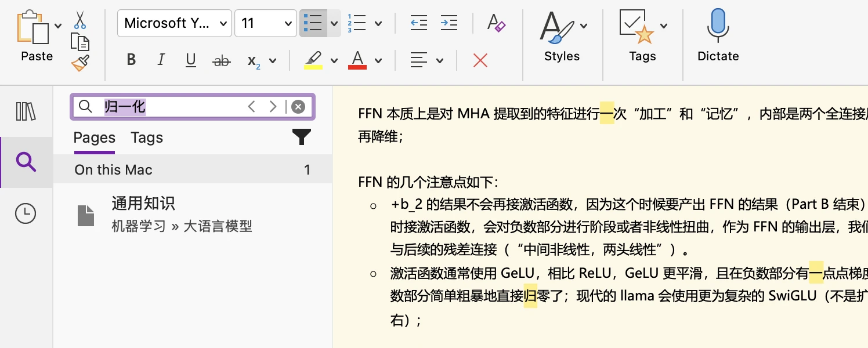Toggle the bulleted list button

[x=313, y=23]
